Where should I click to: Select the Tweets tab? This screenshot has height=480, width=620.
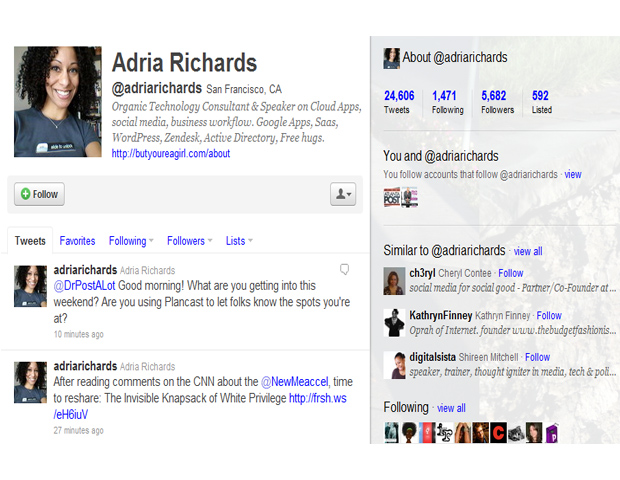click(30, 241)
